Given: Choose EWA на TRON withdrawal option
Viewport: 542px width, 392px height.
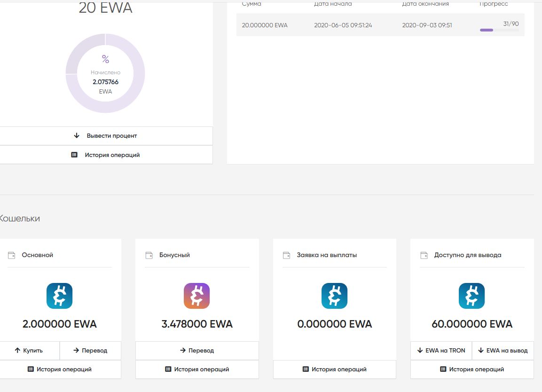Looking at the screenshot, I should pyautogui.click(x=441, y=351).
